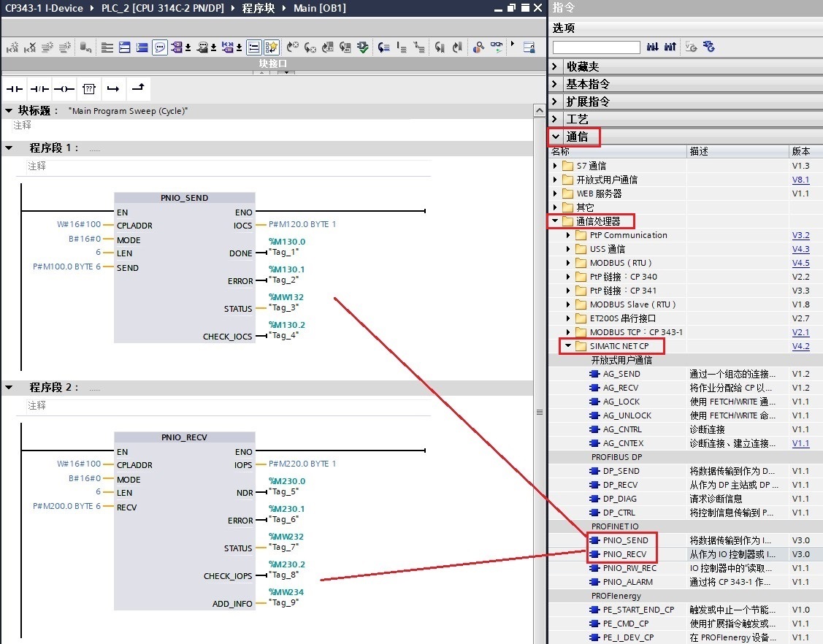
Task: Expand the WEB 服务器 folder
Action: (555, 193)
